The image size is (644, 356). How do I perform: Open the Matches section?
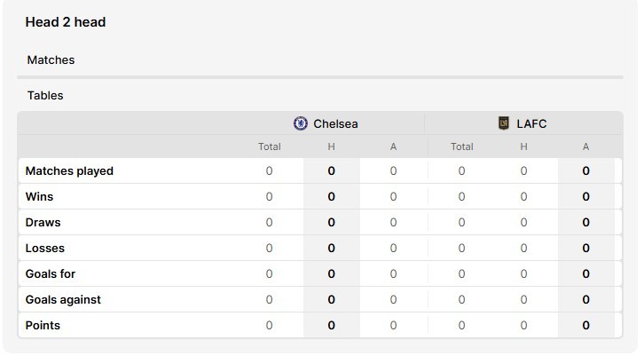(x=51, y=60)
